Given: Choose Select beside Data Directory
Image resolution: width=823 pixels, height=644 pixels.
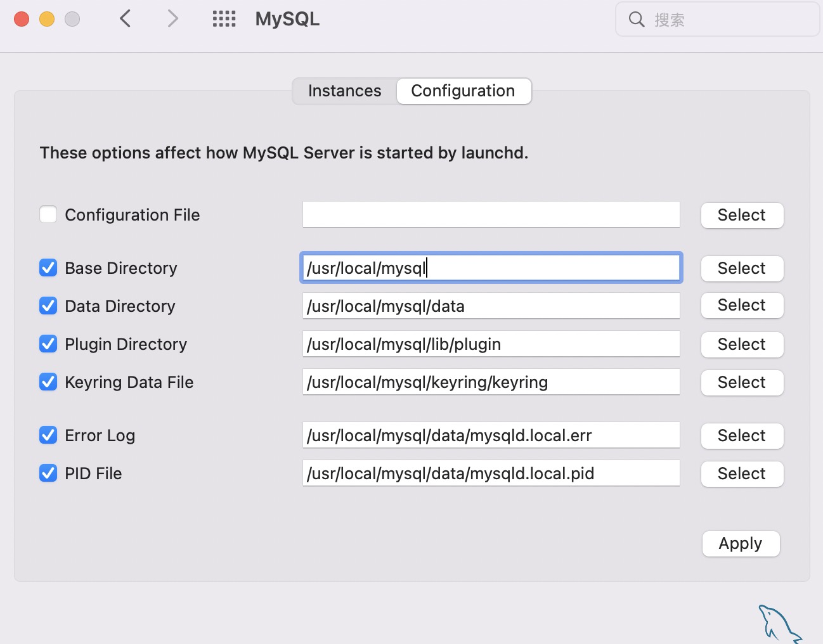Looking at the screenshot, I should pyautogui.click(x=742, y=305).
